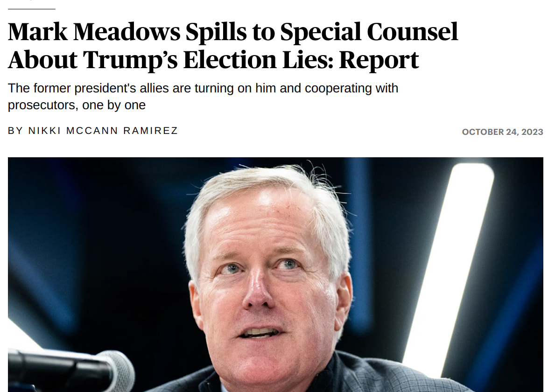
Task: Select the word "Report" in the headline
Action: [379, 60]
